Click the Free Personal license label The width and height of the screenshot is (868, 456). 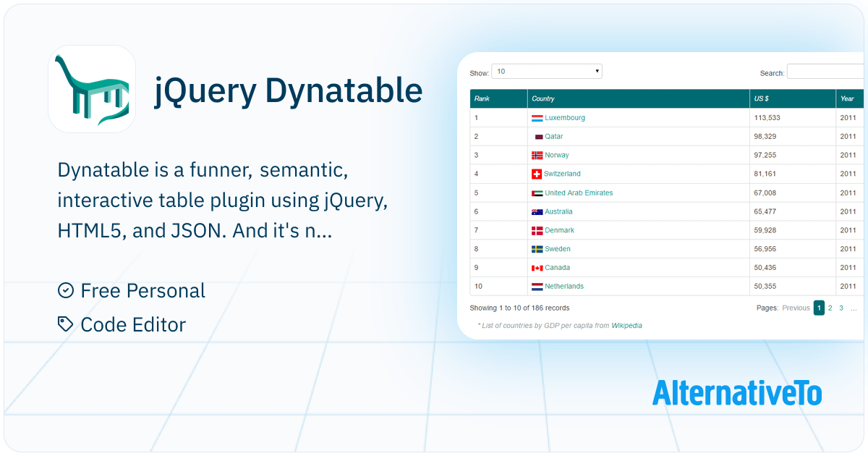coord(143,291)
